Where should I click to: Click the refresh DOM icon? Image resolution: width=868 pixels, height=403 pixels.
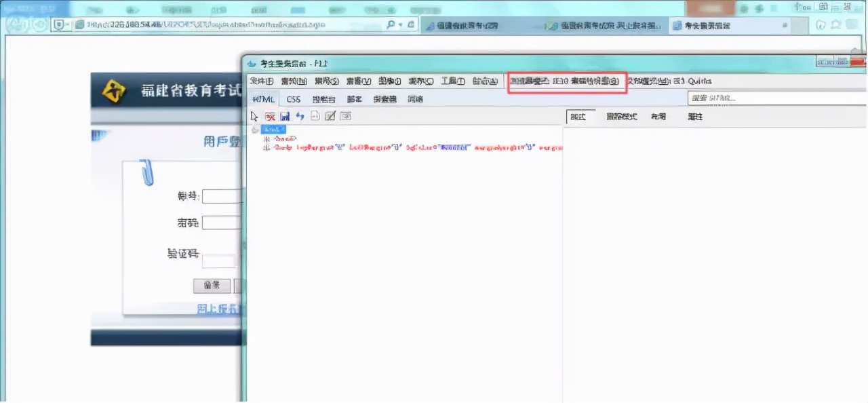300,116
